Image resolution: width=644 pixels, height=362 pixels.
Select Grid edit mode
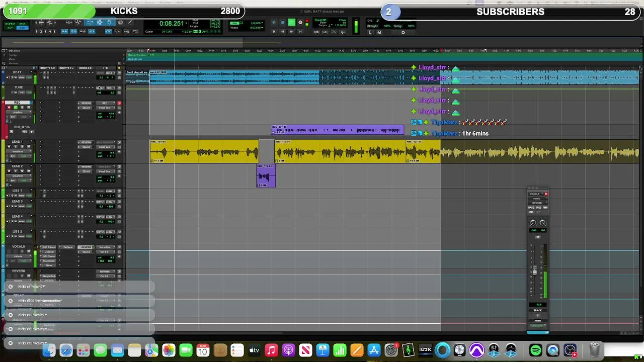pyautogui.click(x=22, y=28)
